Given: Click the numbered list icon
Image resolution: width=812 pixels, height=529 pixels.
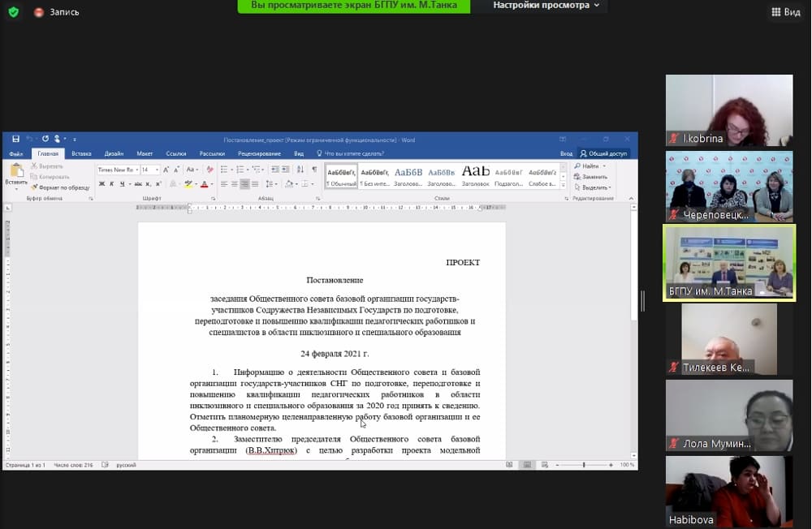Looking at the screenshot, I should coord(240,170).
